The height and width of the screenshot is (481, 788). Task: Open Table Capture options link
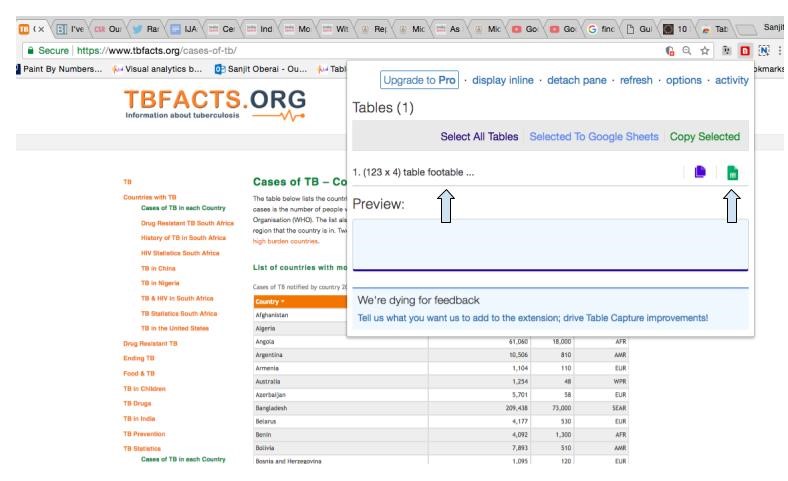click(x=683, y=80)
